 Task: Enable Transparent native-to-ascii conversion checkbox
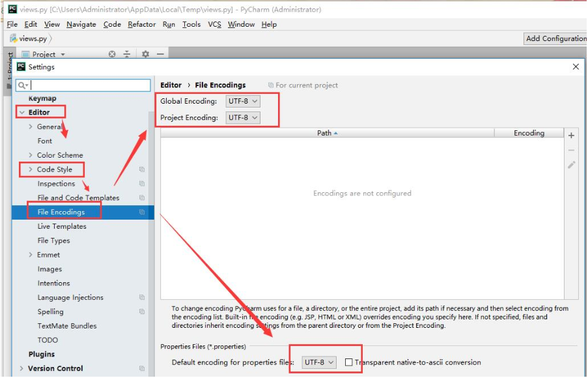[349, 362]
